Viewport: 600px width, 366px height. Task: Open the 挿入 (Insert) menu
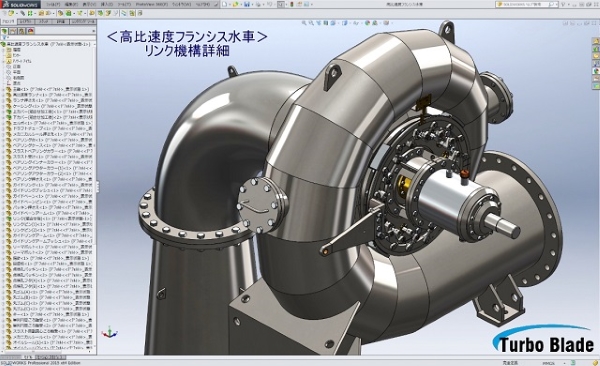105,4
